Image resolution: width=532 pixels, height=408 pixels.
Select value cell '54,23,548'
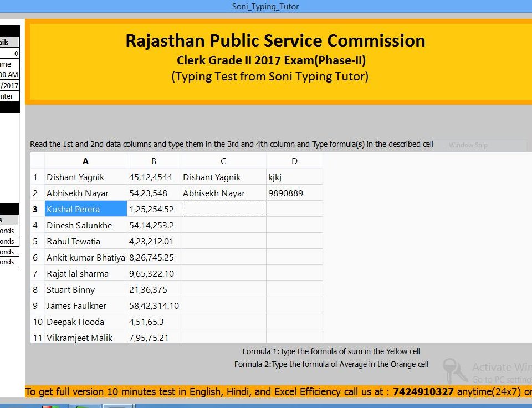154,193
